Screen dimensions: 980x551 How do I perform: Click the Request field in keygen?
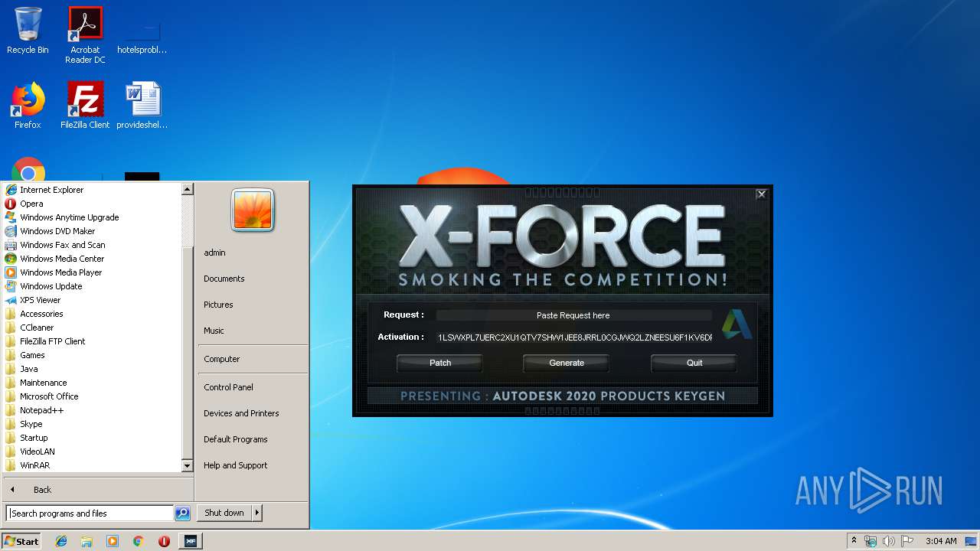(573, 315)
